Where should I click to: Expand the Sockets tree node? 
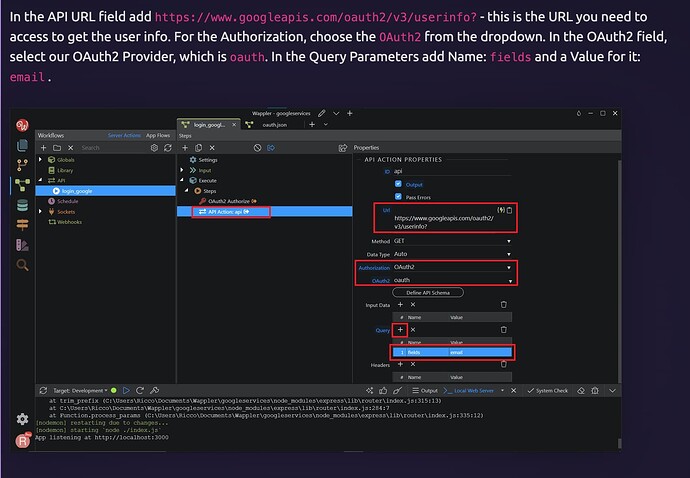40,211
